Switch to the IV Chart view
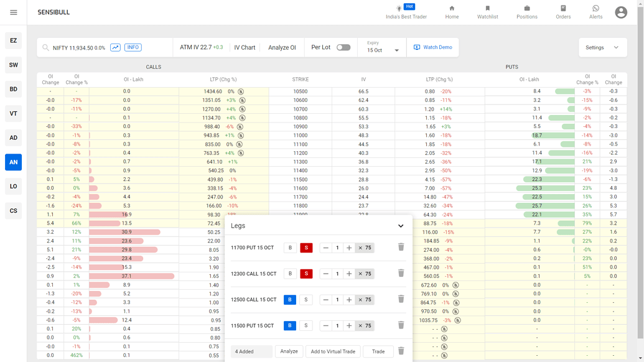 pos(245,47)
